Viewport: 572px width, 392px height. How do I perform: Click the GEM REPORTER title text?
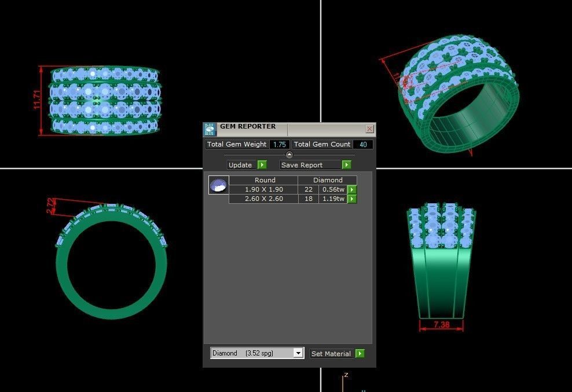[x=248, y=126]
